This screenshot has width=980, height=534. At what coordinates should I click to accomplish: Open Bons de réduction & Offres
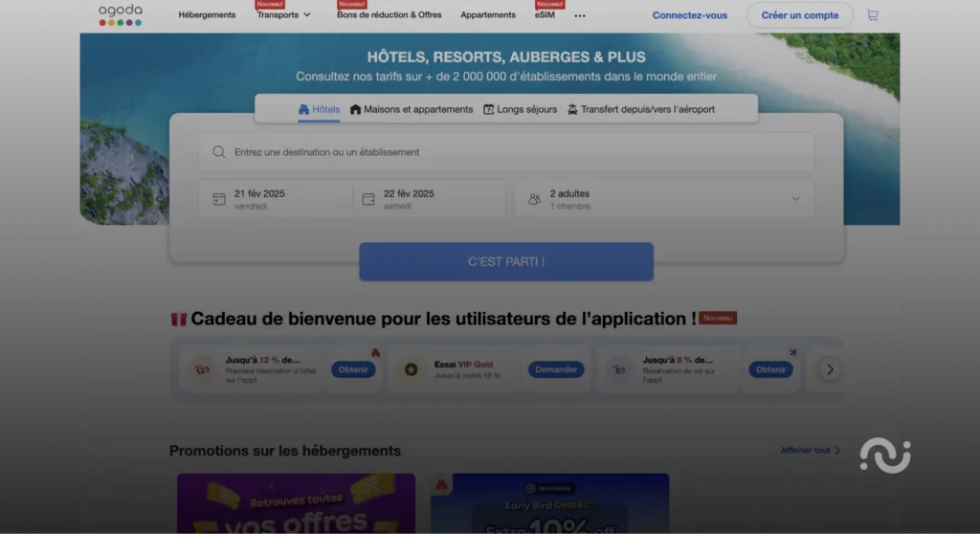point(389,15)
